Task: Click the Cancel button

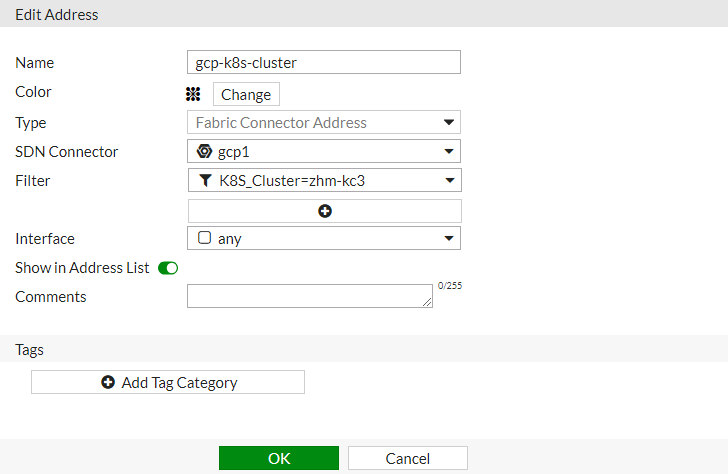Action: point(408,458)
